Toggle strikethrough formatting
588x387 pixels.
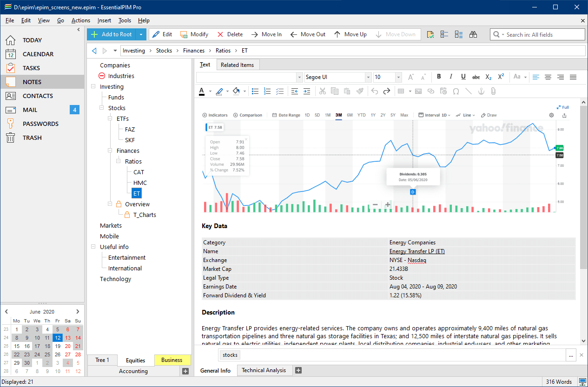pos(476,77)
